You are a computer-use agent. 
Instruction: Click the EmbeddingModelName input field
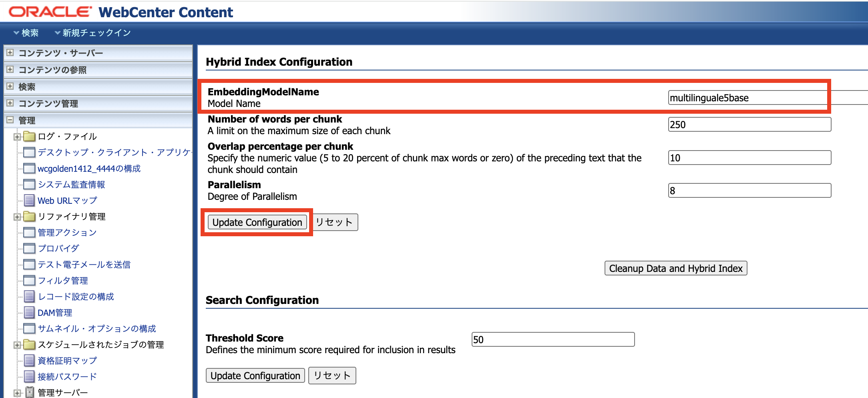click(768, 98)
